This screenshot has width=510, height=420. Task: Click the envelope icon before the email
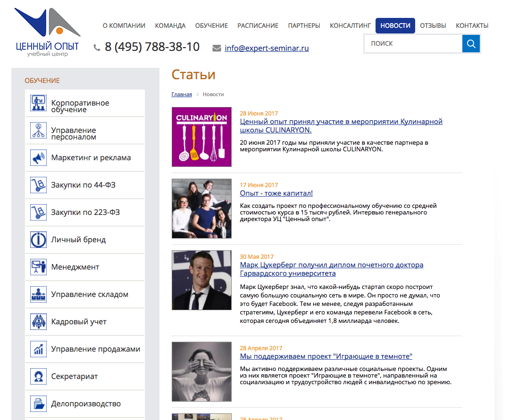point(217,48)
